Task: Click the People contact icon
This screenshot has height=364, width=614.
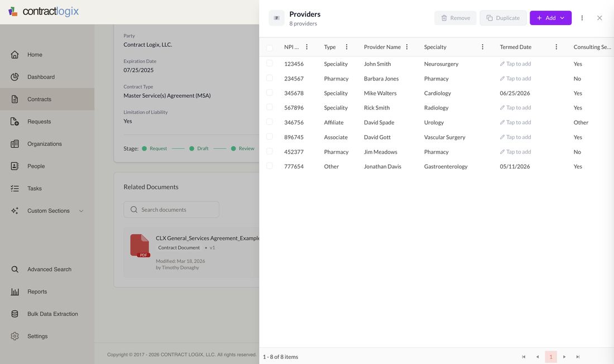Action: 15,166
